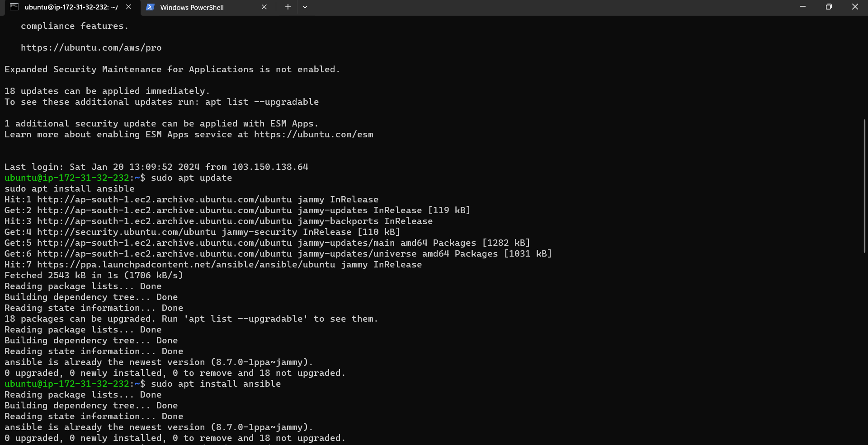Restore down the terminal window
The image size is (868, 445).
click(829, 7)
